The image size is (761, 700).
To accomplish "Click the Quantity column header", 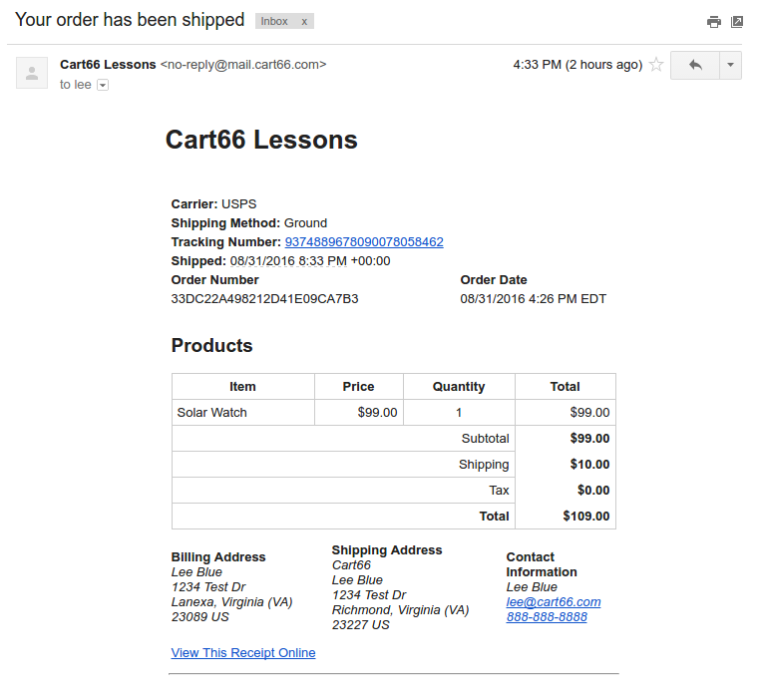I will (x=459, y=387).
